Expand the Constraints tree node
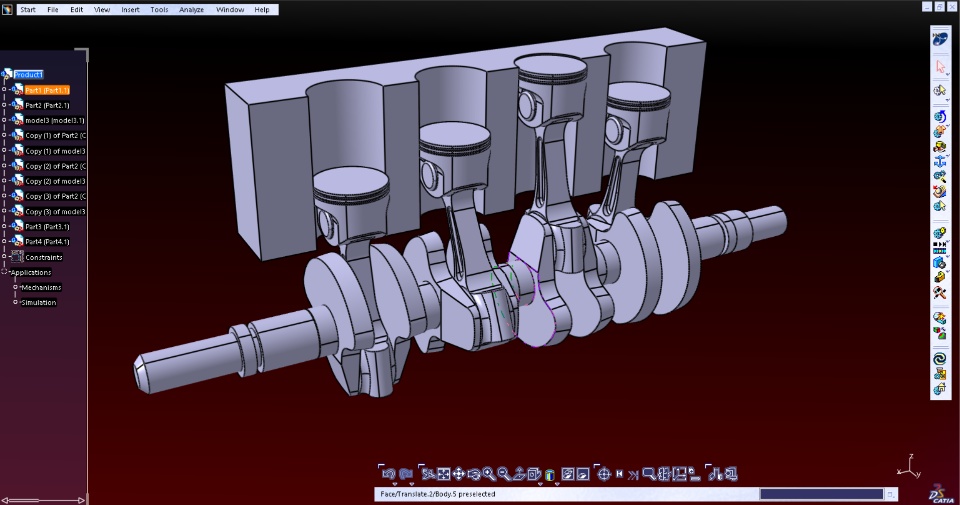Screen dimensions: 960x505 point(4,257)
